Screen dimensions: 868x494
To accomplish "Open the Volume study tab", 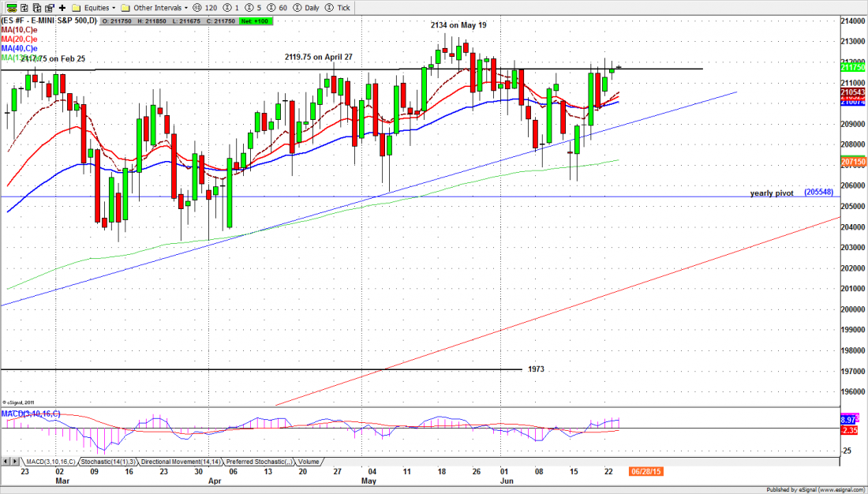I will 309,460.
